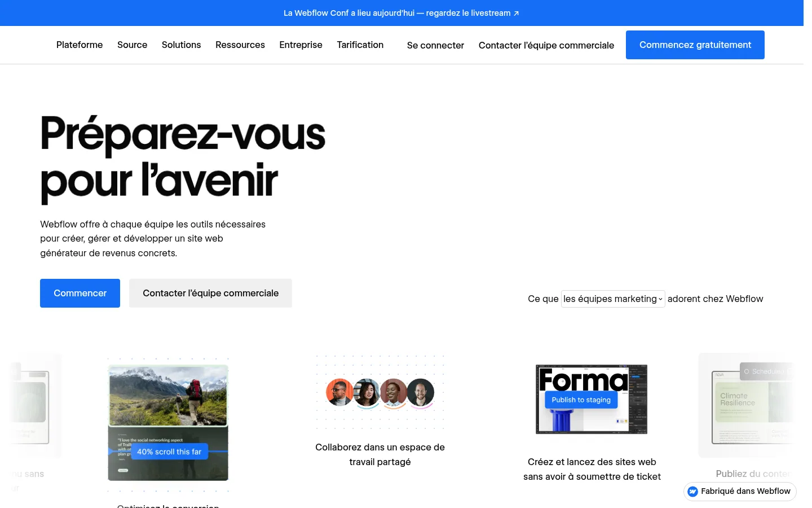This screenshot has height=508, width=812.
Task: Click the 'Webflow offre à chaque équipe' paragraph
Action: (x=153, y=239)
